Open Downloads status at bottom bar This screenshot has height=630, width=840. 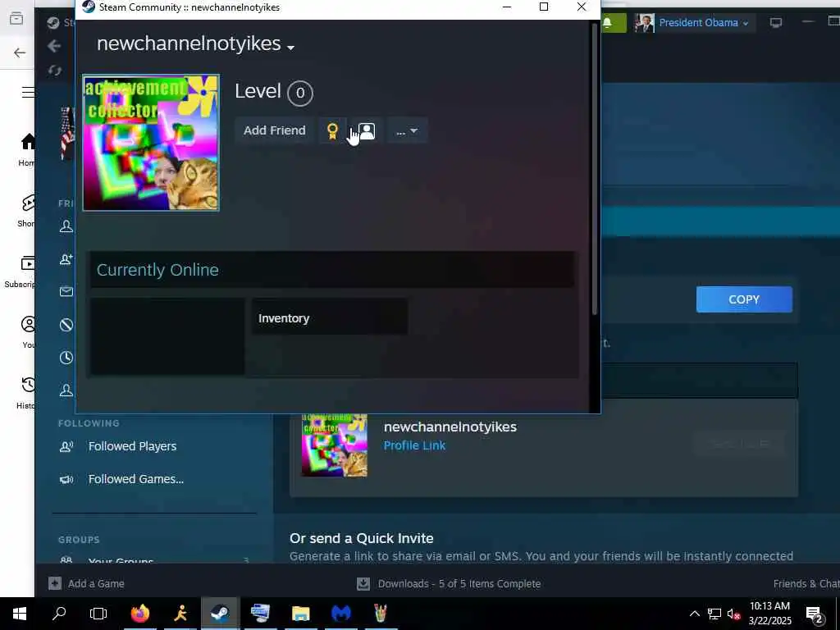pyautogui.click(x=449, y=583)
